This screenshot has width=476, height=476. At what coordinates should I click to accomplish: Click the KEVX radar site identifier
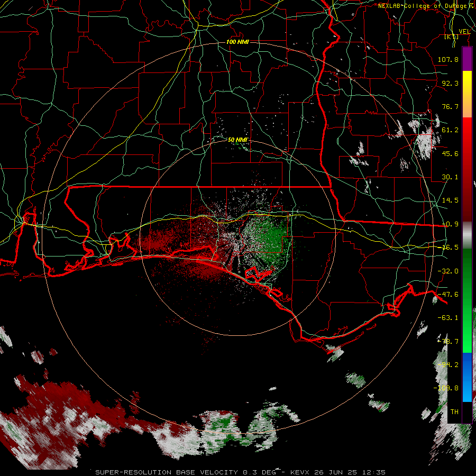click(300, 472)
